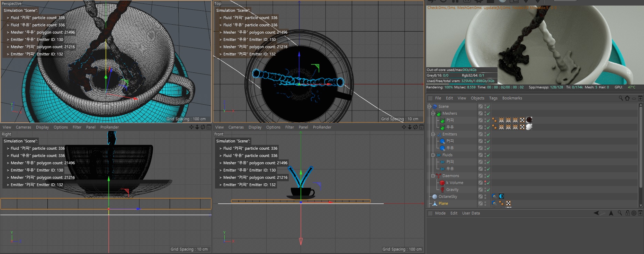The image size is (644, 254).
Task: Toggle enable checkmark for Scene object
Action: pos(488,107)
